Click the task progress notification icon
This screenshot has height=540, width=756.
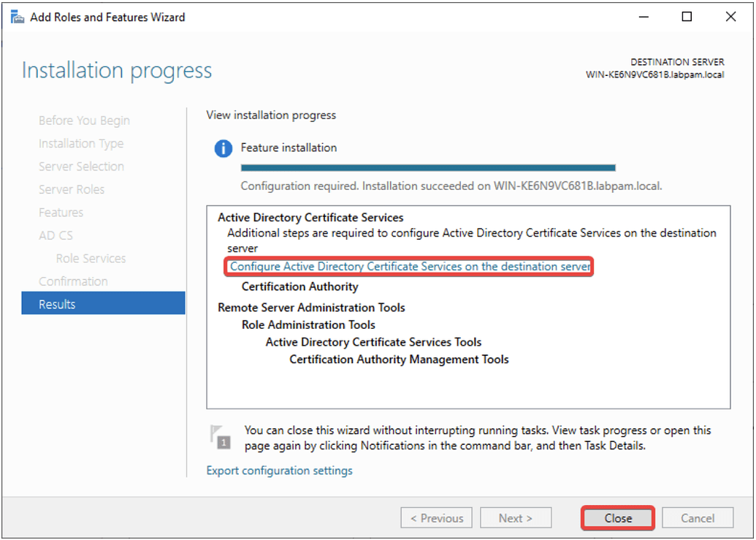point(221,435)
